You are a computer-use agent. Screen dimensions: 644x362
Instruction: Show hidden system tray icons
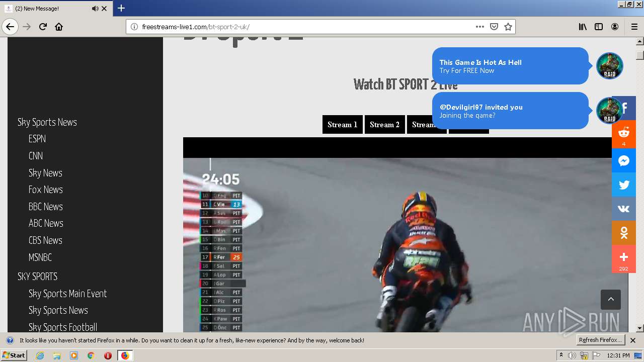(561, 355)
